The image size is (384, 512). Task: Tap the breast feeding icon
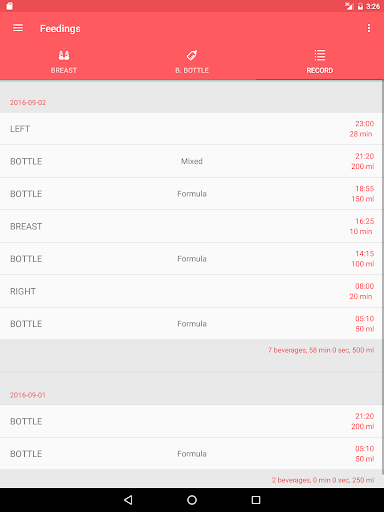tap(64, 55)
